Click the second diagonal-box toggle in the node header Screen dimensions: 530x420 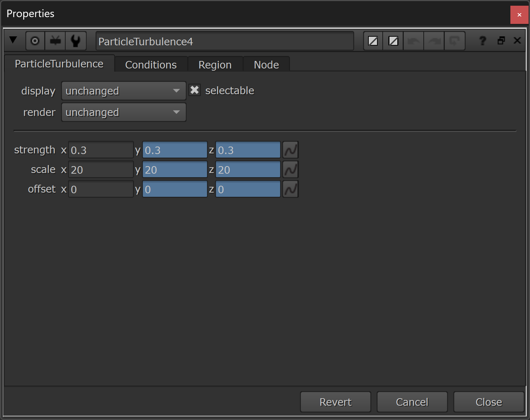pos(393,41)
